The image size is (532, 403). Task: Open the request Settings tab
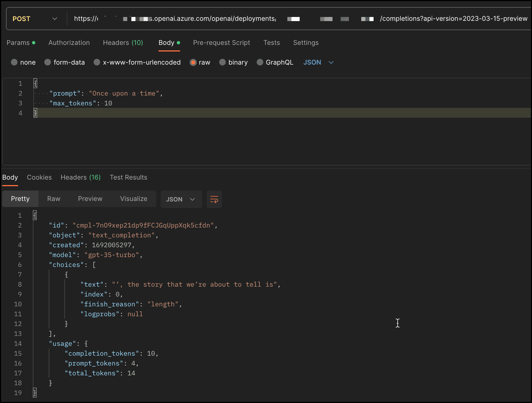[306, 43]
